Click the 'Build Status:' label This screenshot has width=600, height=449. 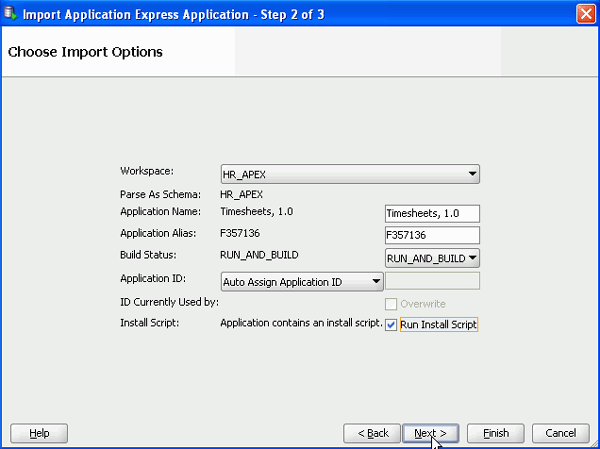pyautogui.click(x=148, y=255)
